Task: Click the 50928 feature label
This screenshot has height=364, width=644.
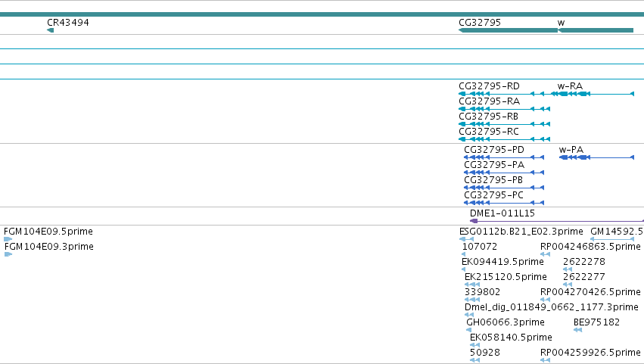Action: coord(484,353)
